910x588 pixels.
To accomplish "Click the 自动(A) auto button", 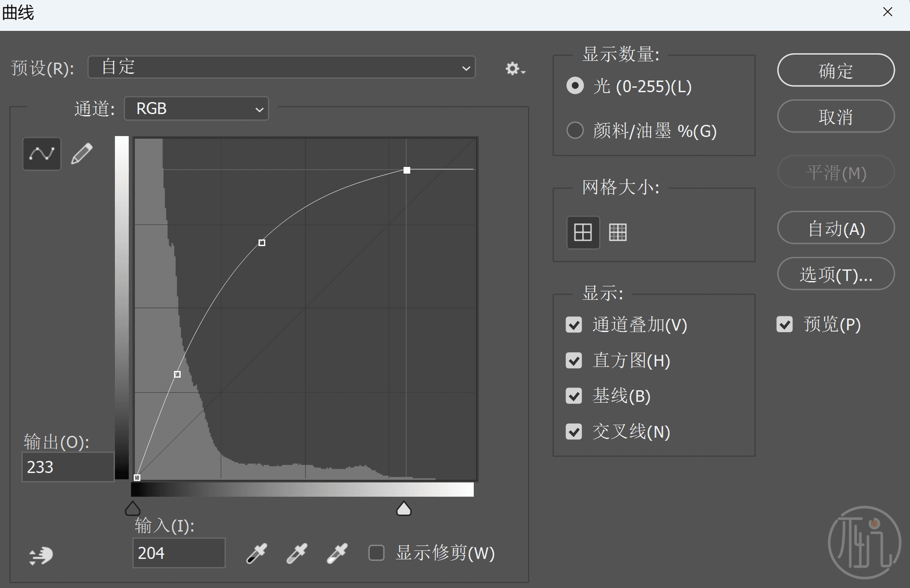I will (836, 228).
